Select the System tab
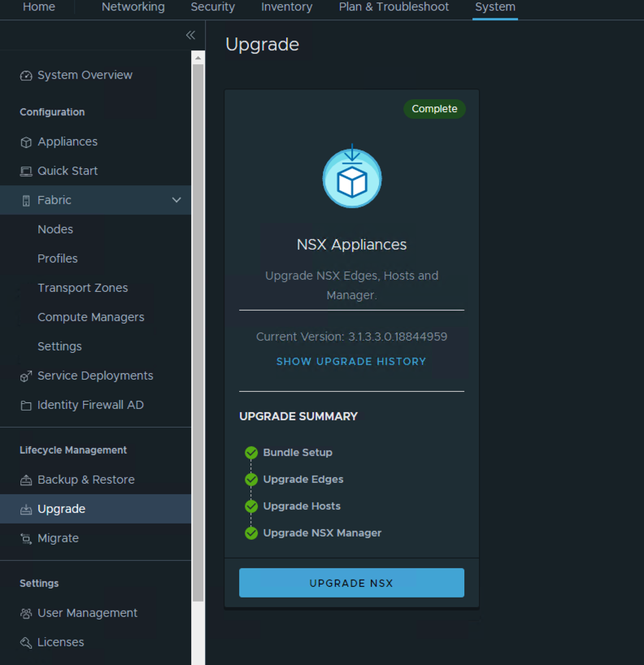The image size is (644, 665). click(495, 7)
